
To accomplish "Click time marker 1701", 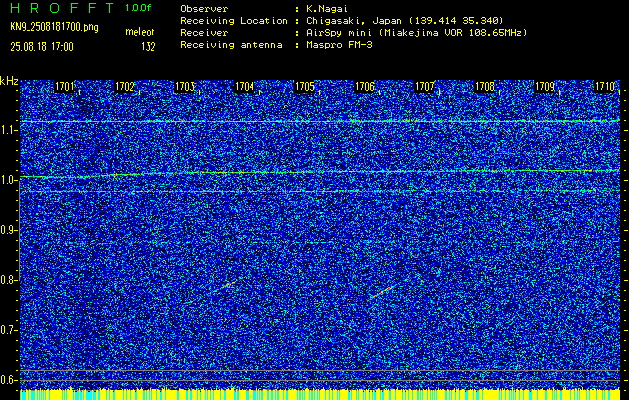I will tap(65, 86).
